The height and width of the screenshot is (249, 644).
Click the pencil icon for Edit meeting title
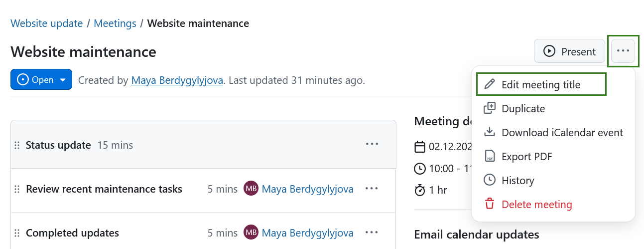(490, 84)
